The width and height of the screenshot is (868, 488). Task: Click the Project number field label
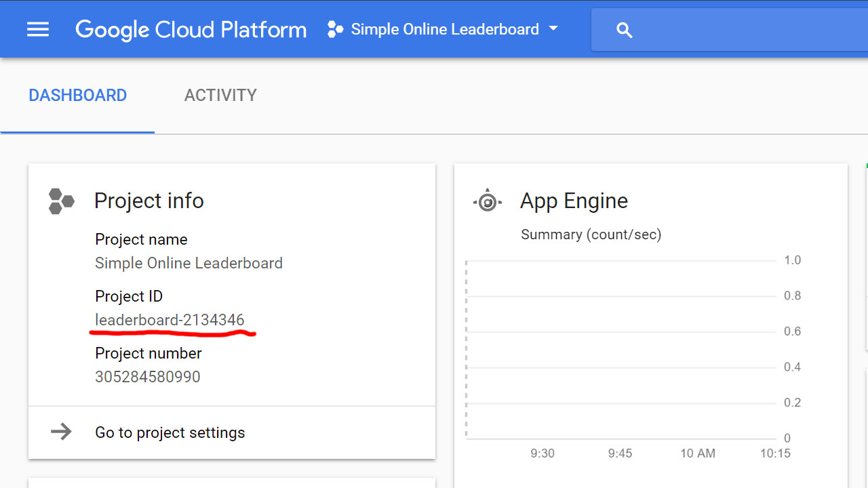point(149,353)
